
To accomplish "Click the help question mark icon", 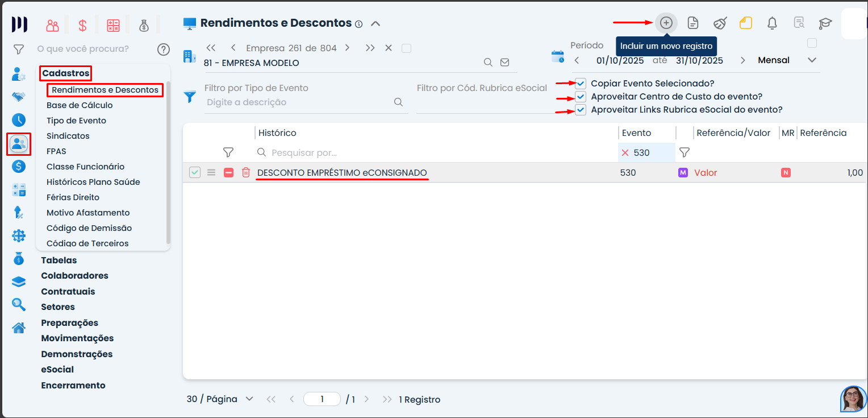I will click(164, 49).
